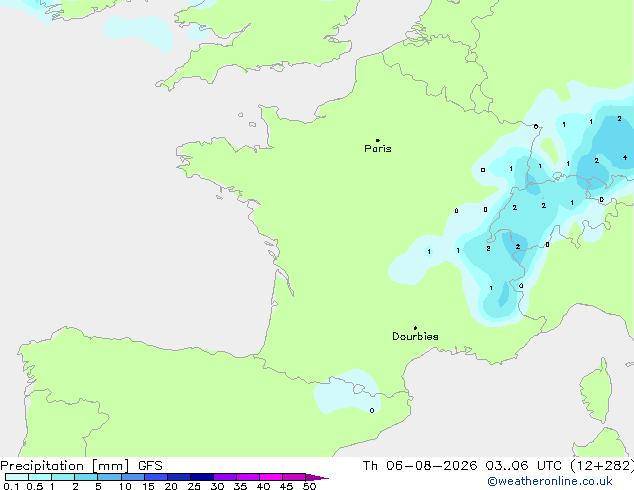Click the legend value 30
This screenshot has width=634, height=490.
click(217, 486)
